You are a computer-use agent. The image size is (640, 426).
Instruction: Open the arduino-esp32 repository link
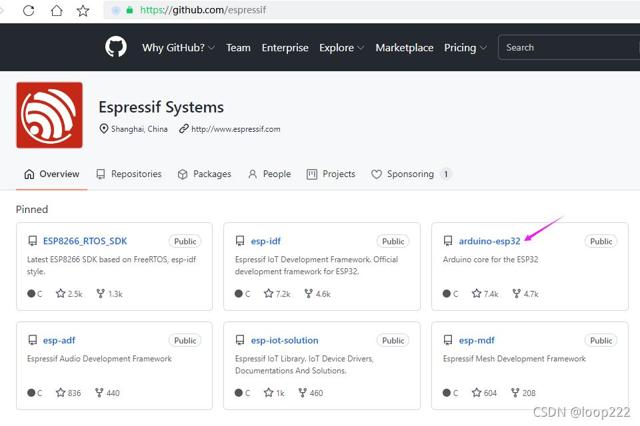489,241
